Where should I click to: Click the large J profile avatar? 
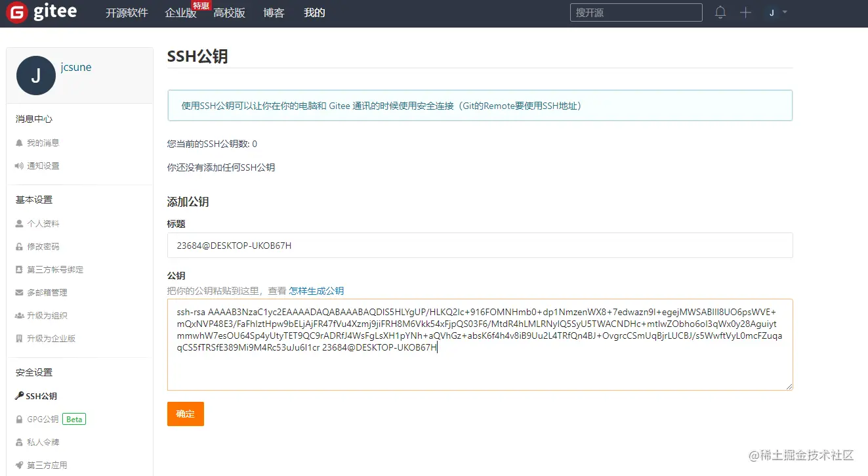point(35,76)
